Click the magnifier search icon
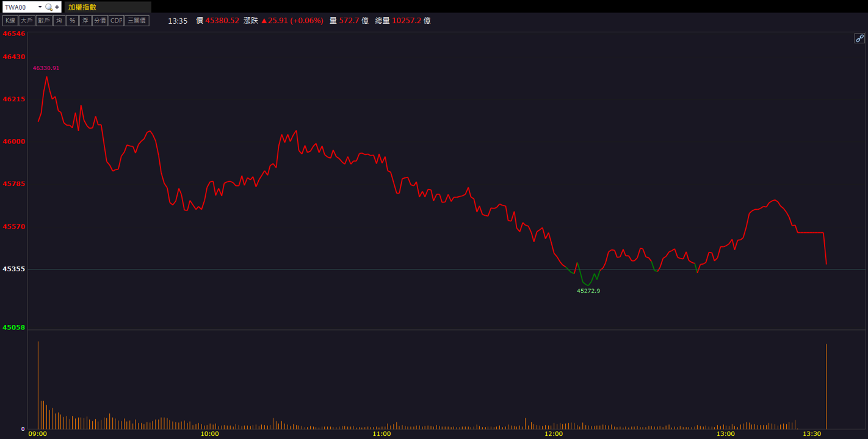 [49, 7]
